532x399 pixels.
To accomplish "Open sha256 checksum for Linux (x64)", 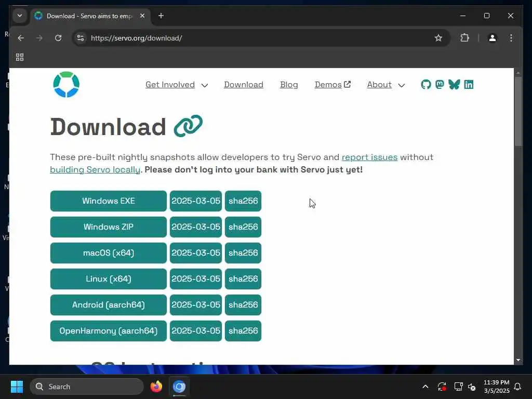I will coord(243,279).
